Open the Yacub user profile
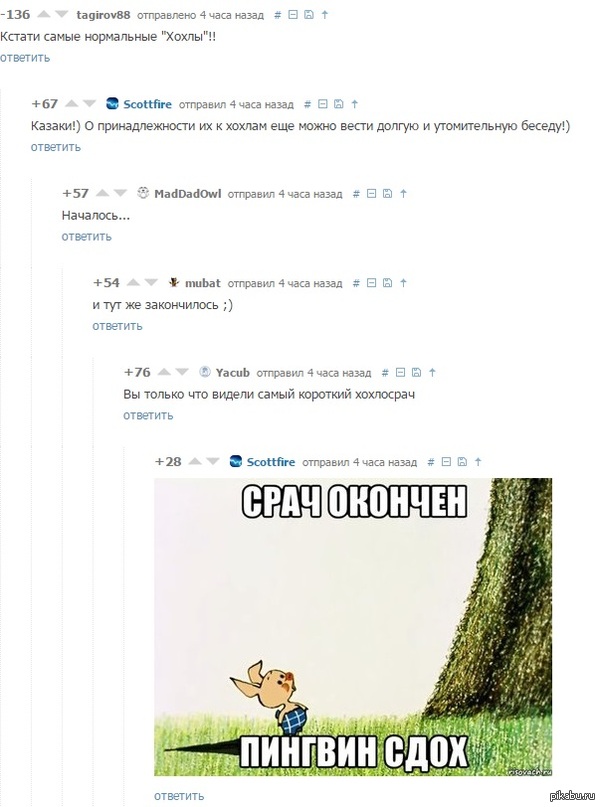The height and width of the screenshot is (807, 600). tap(233, 373)
